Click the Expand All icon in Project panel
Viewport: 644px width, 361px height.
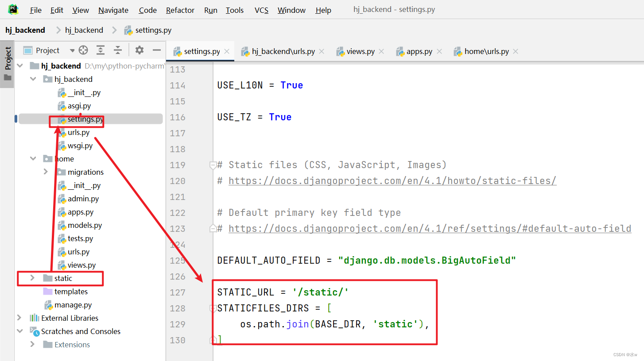coord(101,50)
